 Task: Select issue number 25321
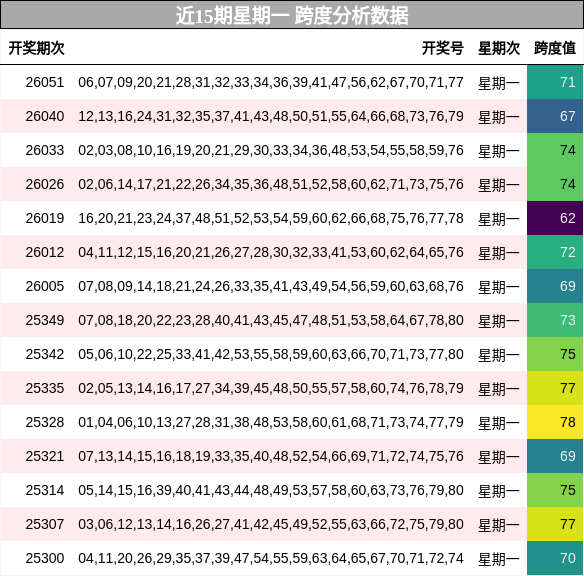pyautogui.click(x=45, y=456)
